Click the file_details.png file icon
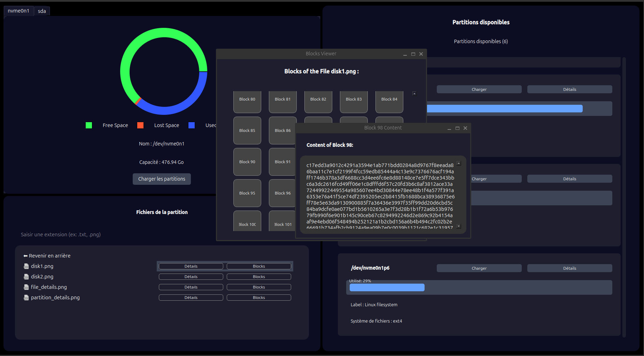 26,287
